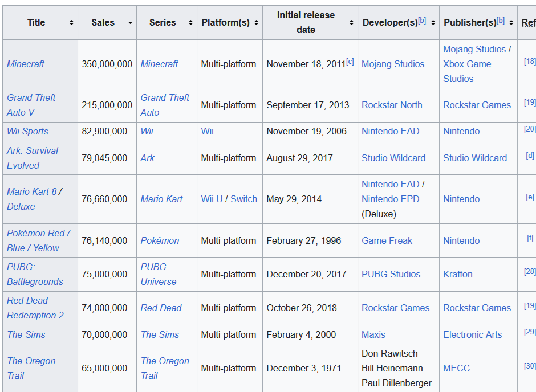Open Pokémon series link
Viewport: 536px width, 392px height.
pos(160,241)
